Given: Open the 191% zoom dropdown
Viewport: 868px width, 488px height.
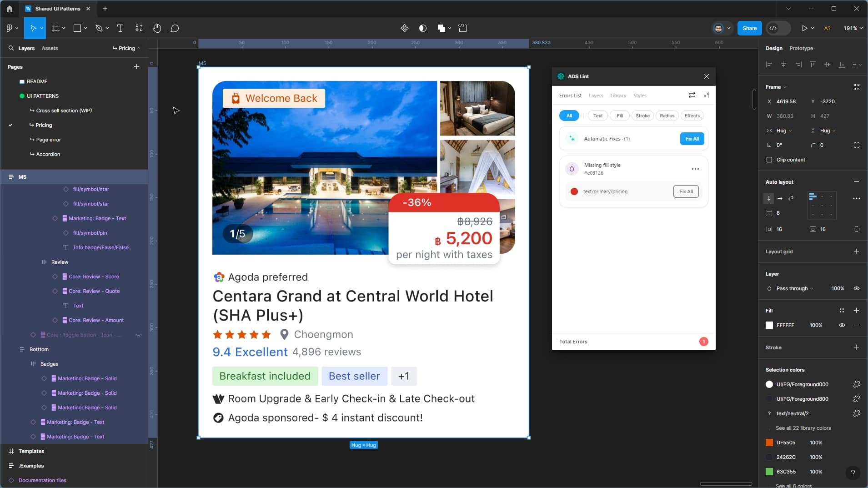Looking at the screenshot, I should [x=853, y=28].
